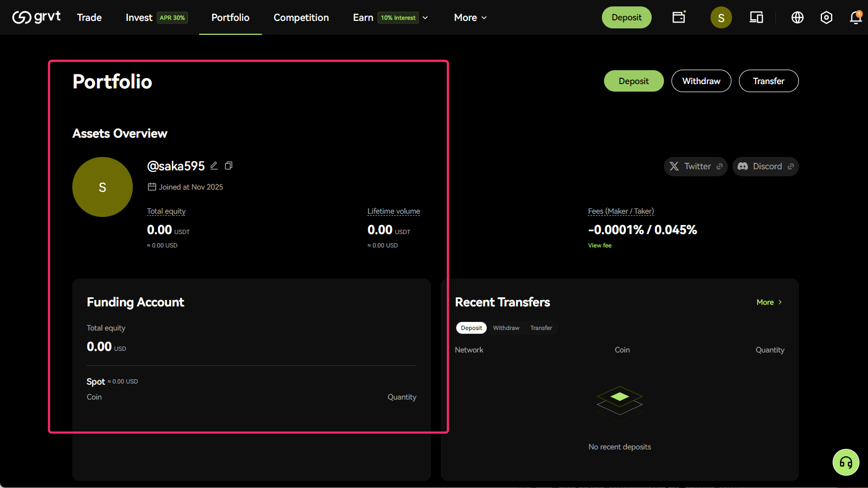This screenshot has width=868, height=488.
Task: Go to the Trade page
Action: (x=89, y=18)
